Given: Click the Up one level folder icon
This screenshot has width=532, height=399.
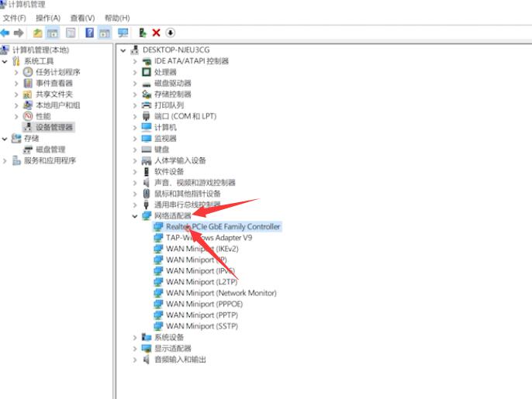Looking at the screenshot, I should (x=38, y=33).
